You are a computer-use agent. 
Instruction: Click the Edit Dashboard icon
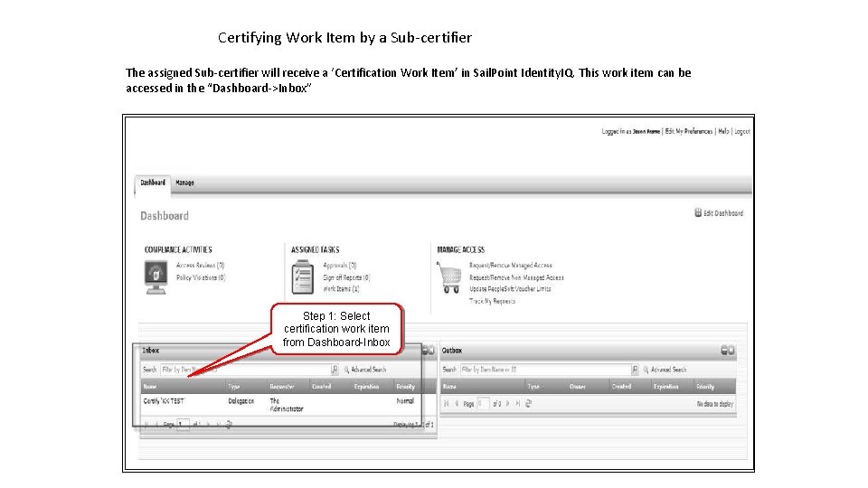(x=698, y=213)
